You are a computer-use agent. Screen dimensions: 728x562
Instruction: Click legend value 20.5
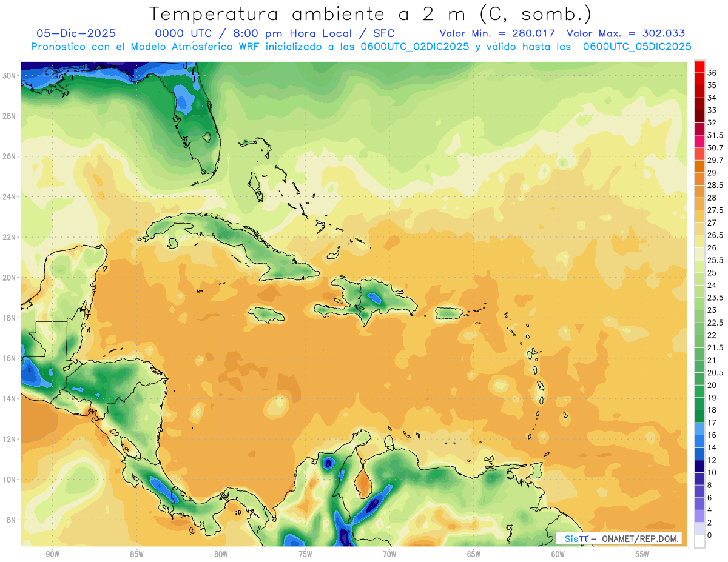pyautogui.click(x=715, y=372)
